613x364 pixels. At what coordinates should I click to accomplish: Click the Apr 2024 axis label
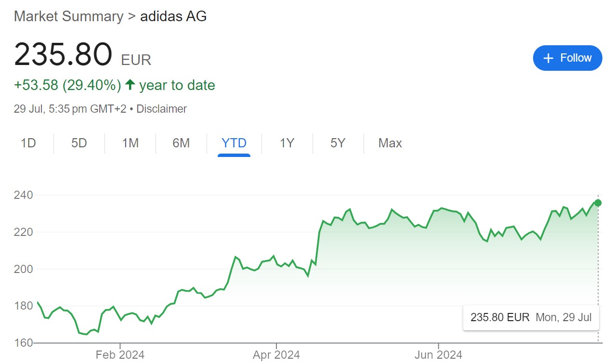(x=276, y=355)
